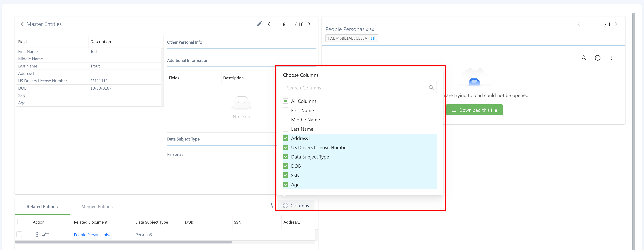This screenshot has width=644, height=250.
Task: Click Download this file button
Action: pos(474,110)
